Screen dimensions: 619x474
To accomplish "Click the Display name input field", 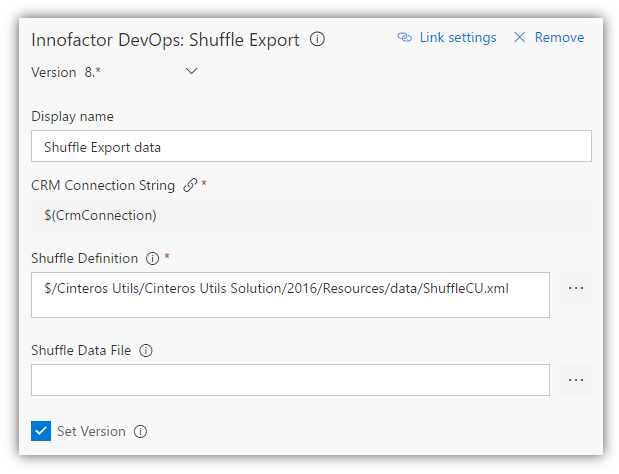I will point(311,146).
